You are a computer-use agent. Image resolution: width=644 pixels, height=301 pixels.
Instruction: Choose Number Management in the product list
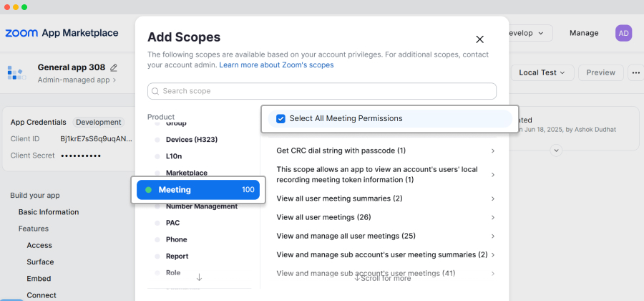202,206
